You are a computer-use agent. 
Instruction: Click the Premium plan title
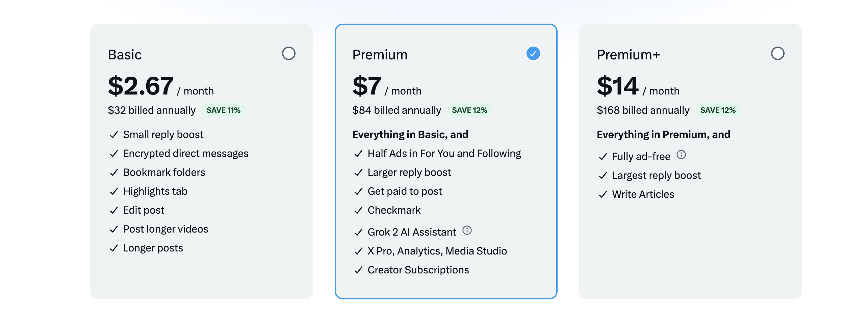coord(380,54)
